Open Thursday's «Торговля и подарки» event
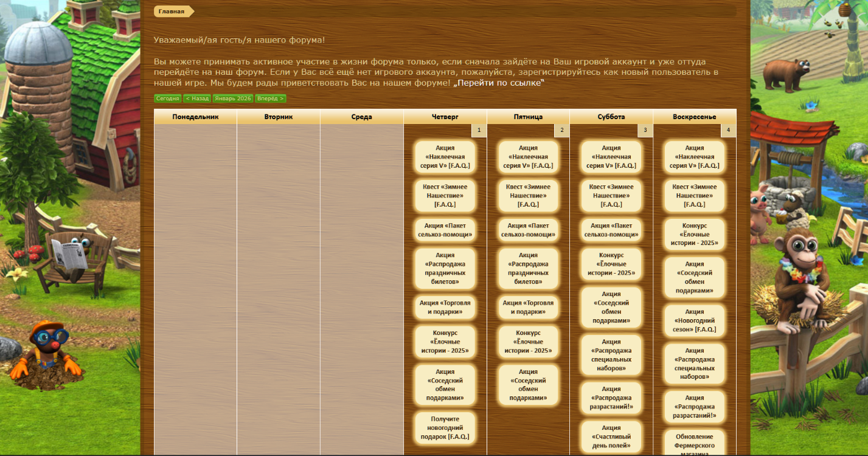This screenshot has width=868, height=456. pos(445,307)
